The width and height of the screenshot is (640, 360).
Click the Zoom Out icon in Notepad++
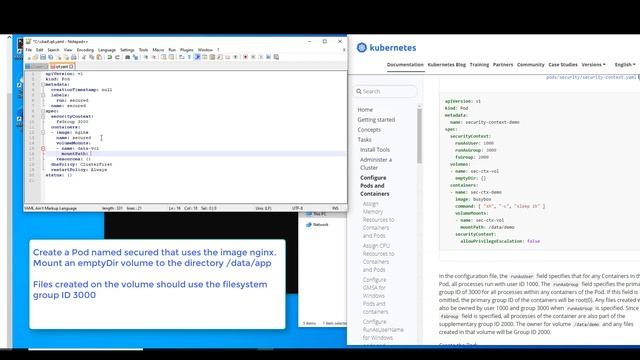[153, 57]
